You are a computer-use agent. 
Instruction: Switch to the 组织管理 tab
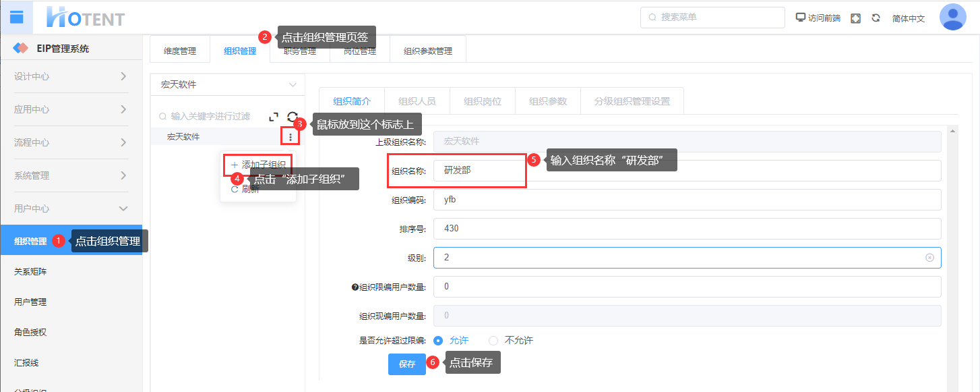click(x=240, y=51)
